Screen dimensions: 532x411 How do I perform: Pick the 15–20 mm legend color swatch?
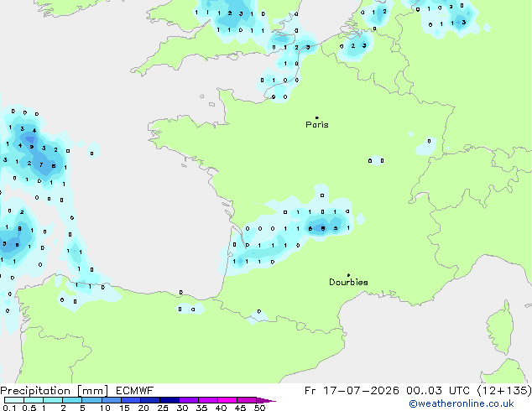(x=131, y=400)
